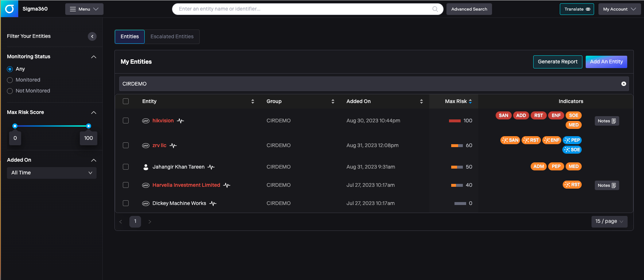
Task: Check the Dickey Machine Works row checkbox
Action: (x=126, y=203)
